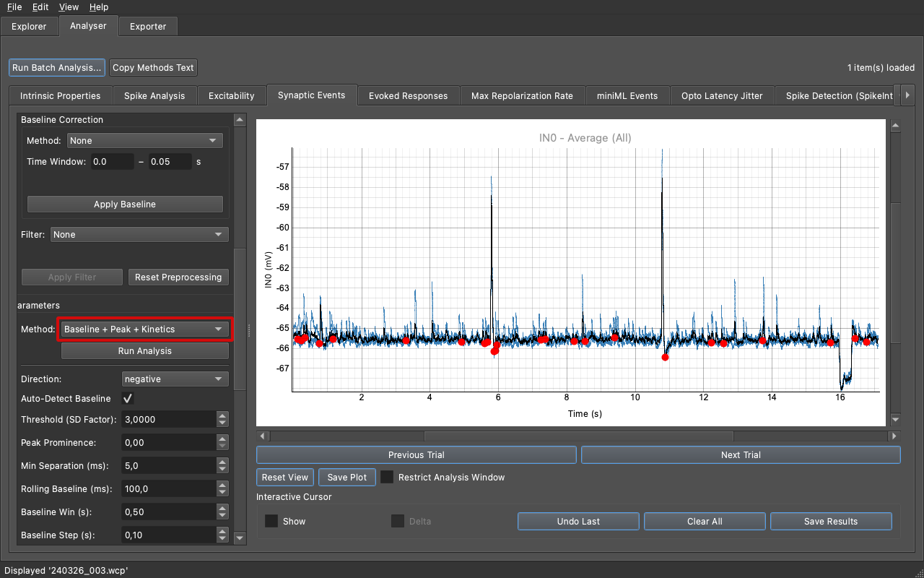Click the splitter handle between panels
Image resolution: width=924 pixels, height=578 pixels.
pos(250,329)
